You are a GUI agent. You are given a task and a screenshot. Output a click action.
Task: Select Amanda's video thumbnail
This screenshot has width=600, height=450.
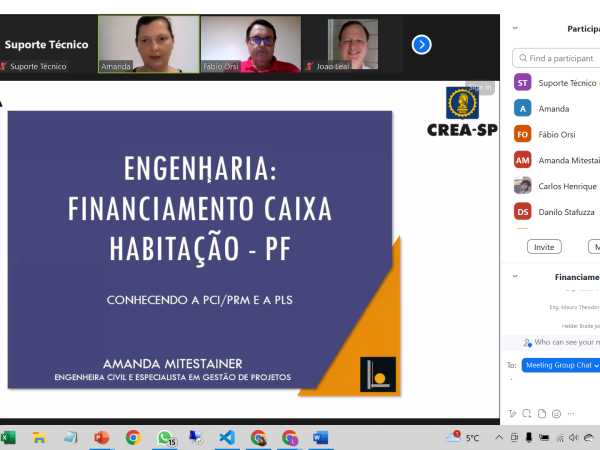click(149, 44)
